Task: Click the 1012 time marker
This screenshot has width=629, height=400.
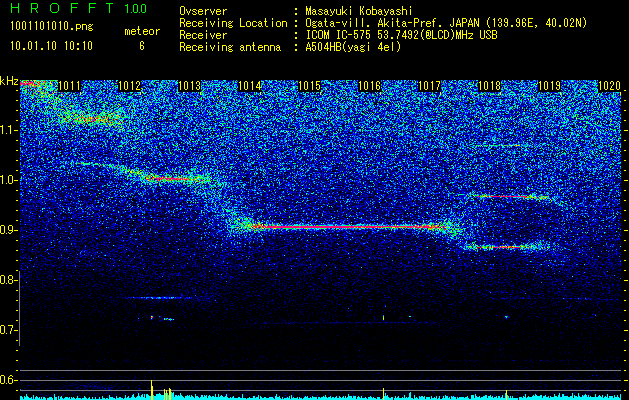Action: click(130, 86)
